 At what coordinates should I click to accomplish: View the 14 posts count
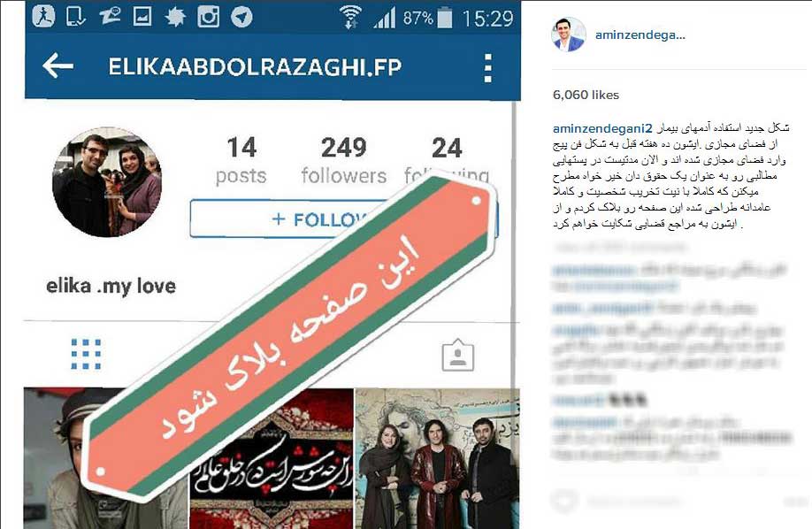click(241, 160)
